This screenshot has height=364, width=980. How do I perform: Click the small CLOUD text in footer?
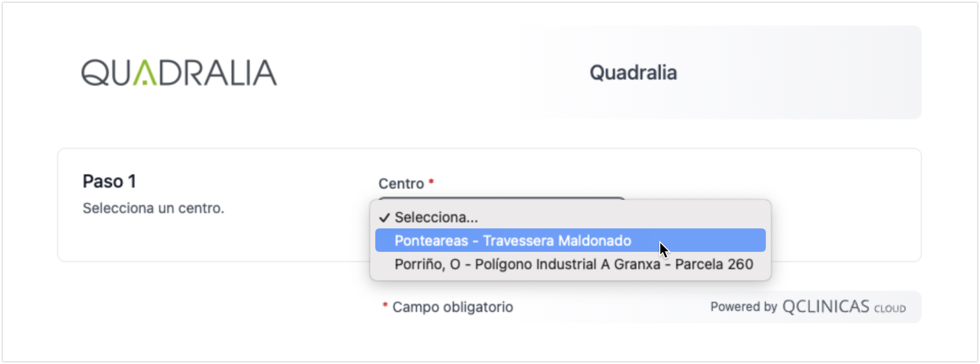tap(890, 308)
